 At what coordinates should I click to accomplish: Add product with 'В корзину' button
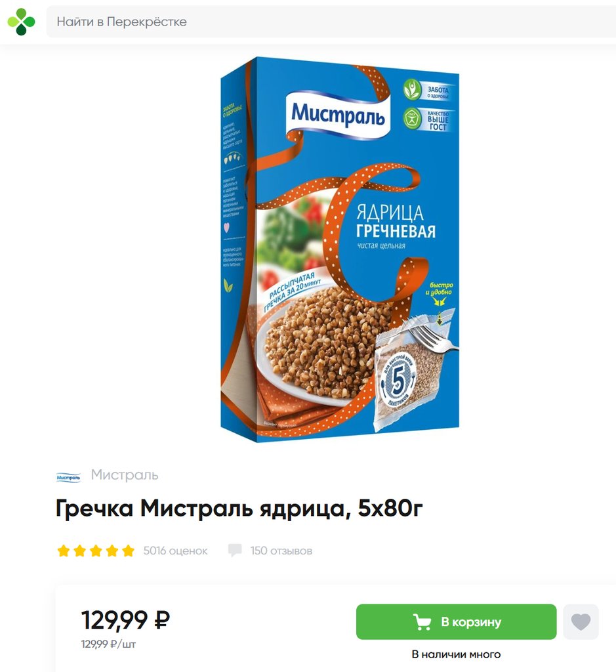[456, 622]
